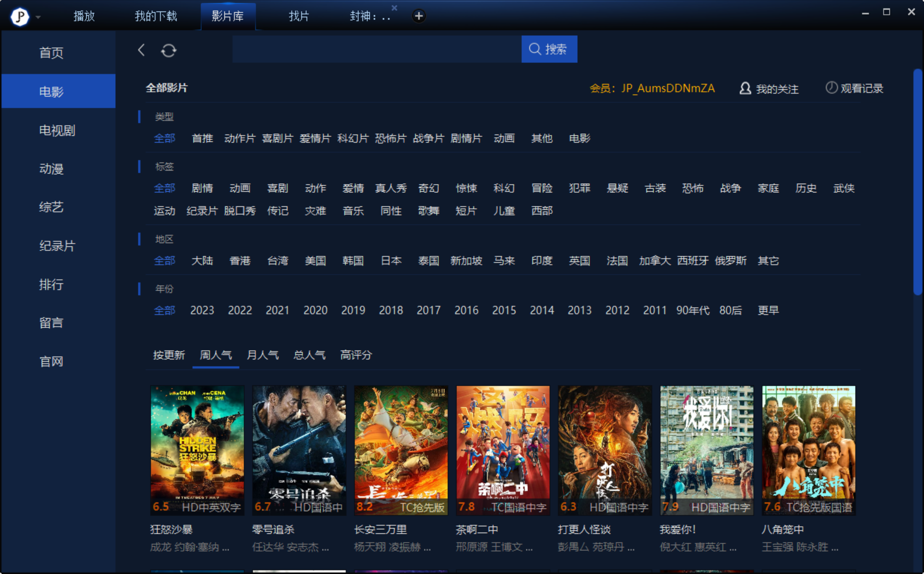
Task: Refresh the page with the reload icon
Action: pyautogui.click(x=169, y=50)
